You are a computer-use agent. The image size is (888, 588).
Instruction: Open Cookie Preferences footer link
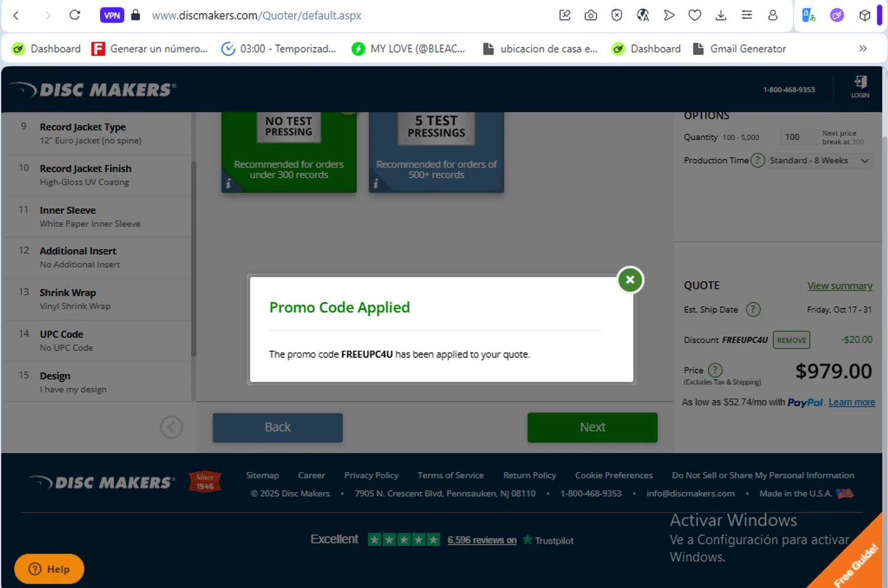click(x=614, y=475)
